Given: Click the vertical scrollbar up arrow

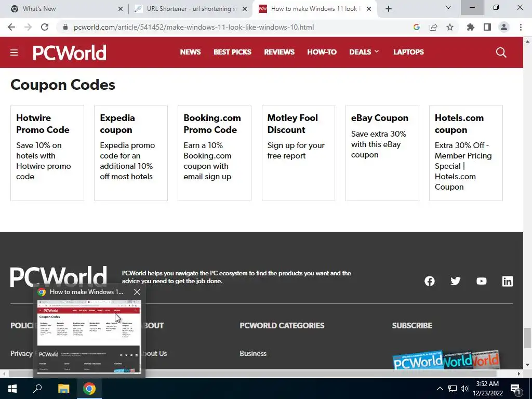Looking at the screenshot, I should [x=527, y=42].
